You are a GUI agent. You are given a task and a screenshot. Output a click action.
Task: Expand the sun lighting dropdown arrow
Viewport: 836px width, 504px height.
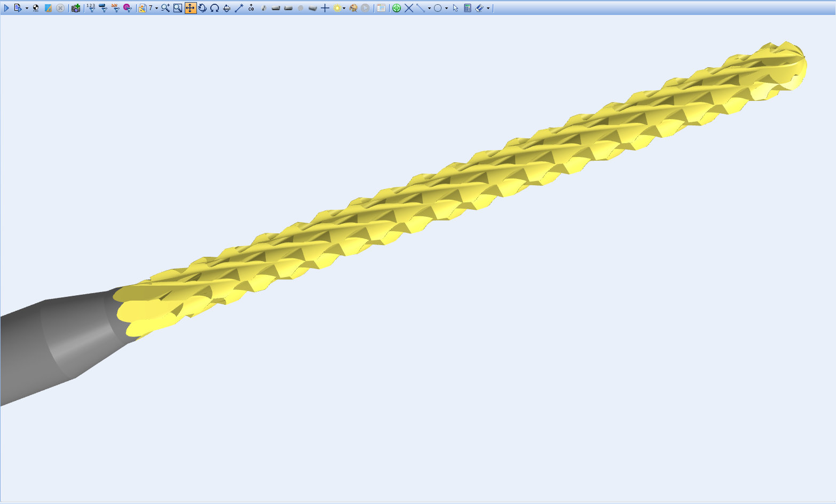(x=344, y=9)
